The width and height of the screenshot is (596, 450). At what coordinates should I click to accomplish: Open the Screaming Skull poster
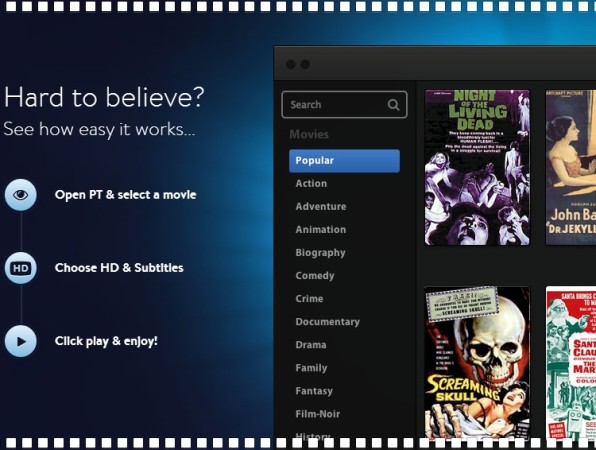477,363
